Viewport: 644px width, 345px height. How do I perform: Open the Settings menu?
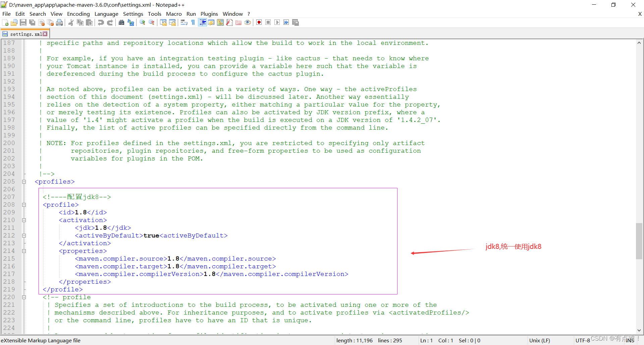pyautogui.click(x=133, y=14)
